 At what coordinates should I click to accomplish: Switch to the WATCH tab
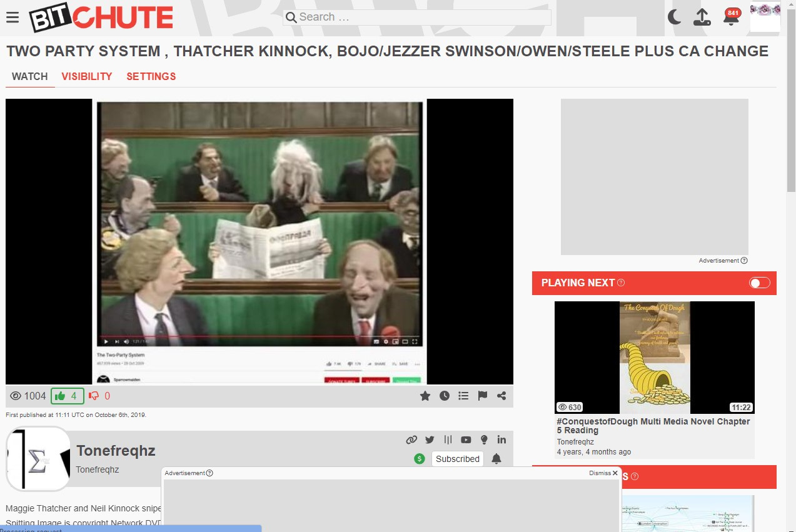(30, 77)
